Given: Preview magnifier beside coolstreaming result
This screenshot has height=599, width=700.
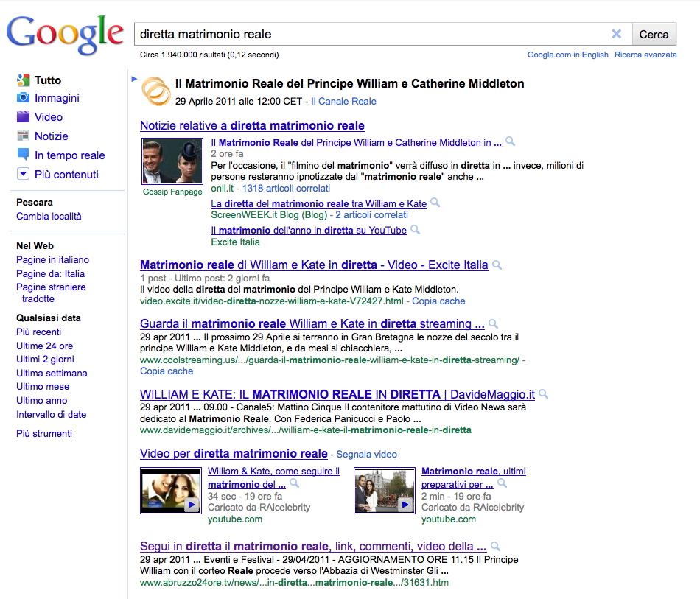Looking at the screenshot, I should tap(493, 323).
